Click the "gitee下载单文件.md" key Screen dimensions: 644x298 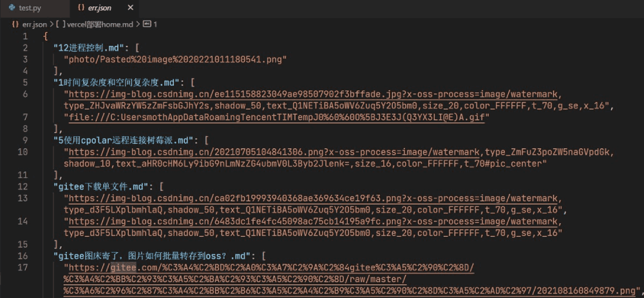(x=102, y=186)
